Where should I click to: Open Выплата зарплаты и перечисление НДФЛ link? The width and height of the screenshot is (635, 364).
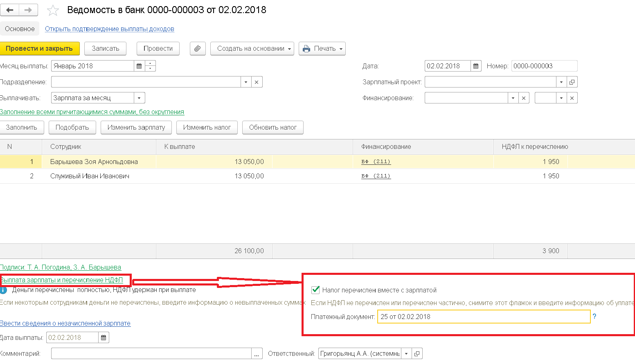(62, 280)
